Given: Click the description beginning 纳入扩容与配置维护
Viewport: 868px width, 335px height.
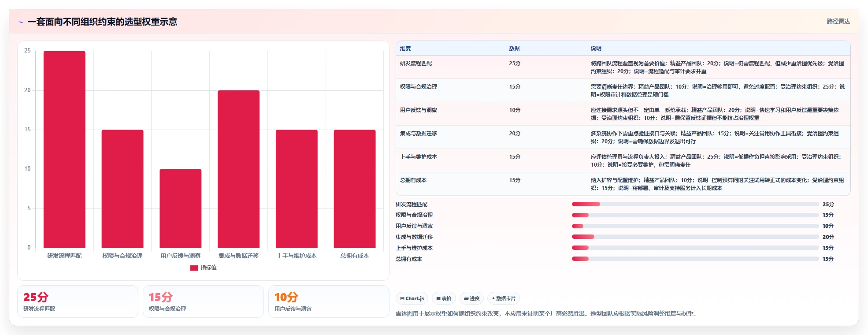Looking at the screenshot, I should point(717,184).
